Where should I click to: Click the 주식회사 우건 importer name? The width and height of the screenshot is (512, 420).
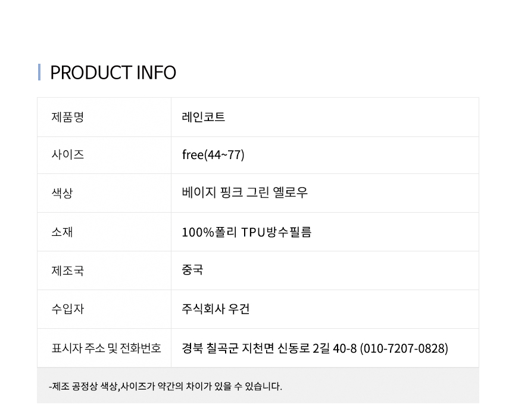pos(216,309)
